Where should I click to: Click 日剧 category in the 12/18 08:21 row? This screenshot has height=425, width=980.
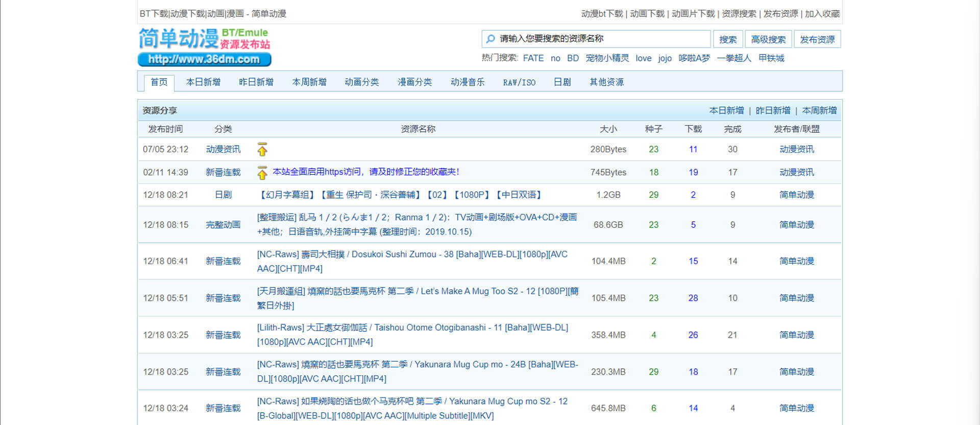[x=223, y=195]
